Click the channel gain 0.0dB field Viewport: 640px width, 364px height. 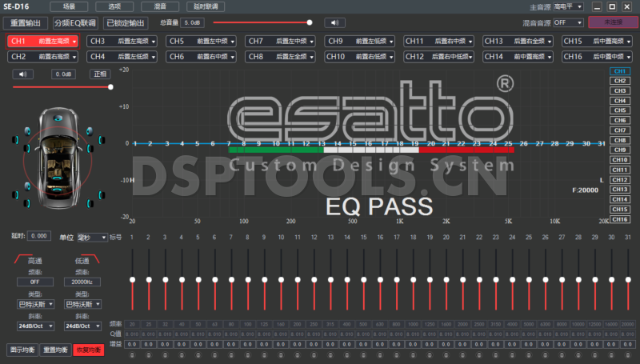(x=63, y=74)
